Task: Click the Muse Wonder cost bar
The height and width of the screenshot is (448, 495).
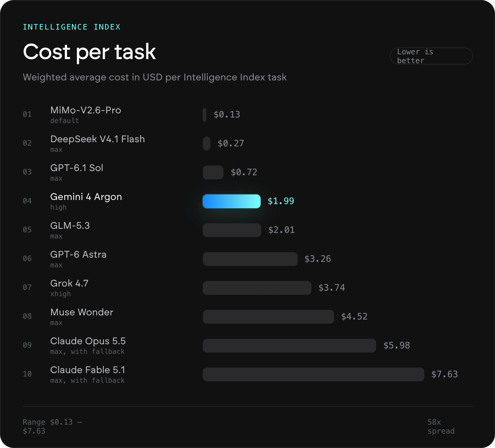Action: point(268,317)
